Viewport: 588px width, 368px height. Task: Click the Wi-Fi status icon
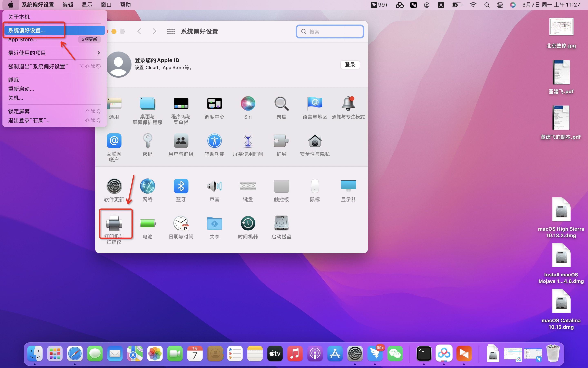(x=473, y=5)
